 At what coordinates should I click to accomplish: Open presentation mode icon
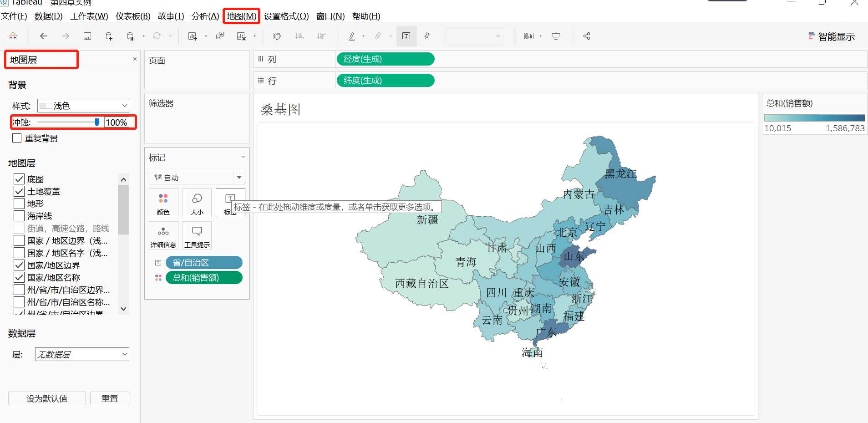coord(556,36)
